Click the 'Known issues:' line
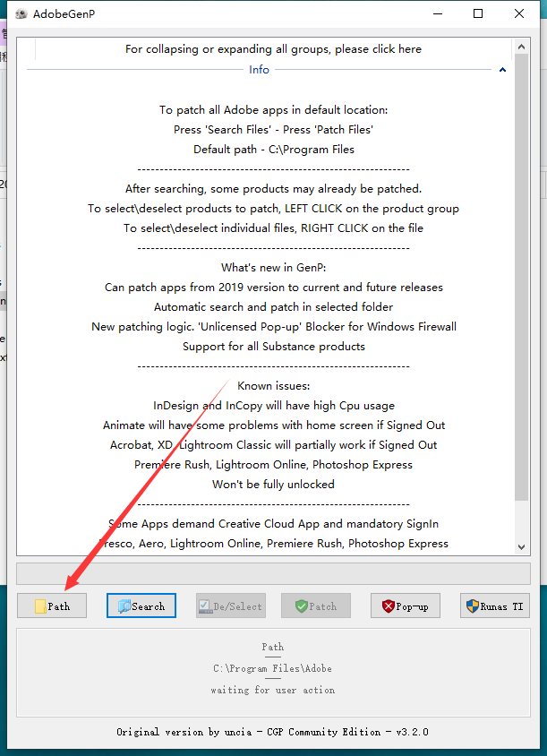This screenshot has width=547, height=756. tap(273, 386)
